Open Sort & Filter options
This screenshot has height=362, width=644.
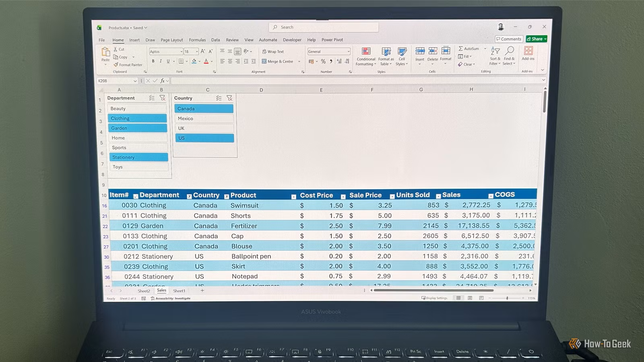tap(495, 56)
